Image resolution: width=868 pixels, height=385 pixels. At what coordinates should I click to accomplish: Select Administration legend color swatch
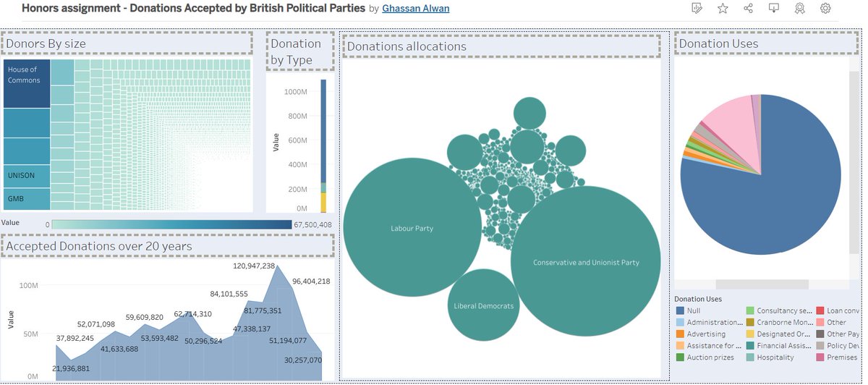[x=680, y=322]
